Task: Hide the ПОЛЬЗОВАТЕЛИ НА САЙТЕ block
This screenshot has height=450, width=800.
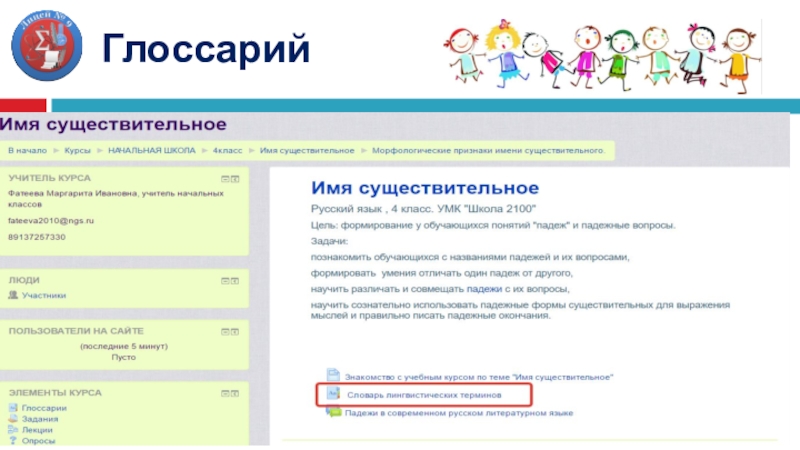Action: 225,332
